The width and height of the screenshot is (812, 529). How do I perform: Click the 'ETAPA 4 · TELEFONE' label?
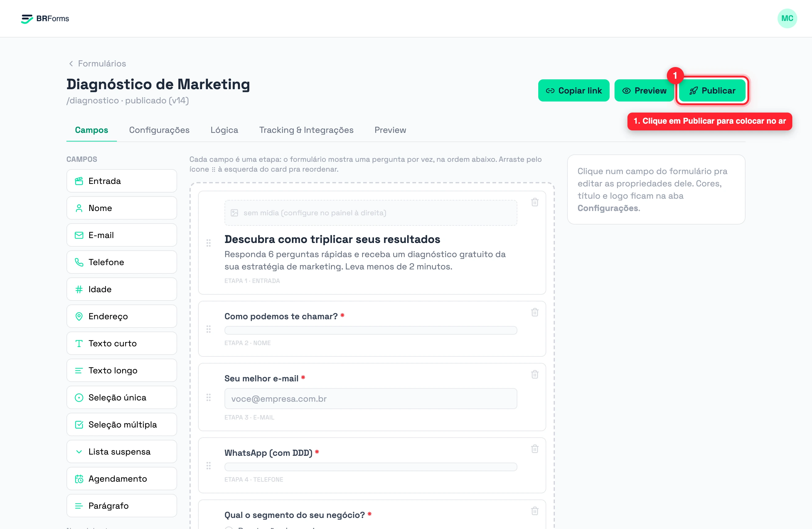point(253,479)
